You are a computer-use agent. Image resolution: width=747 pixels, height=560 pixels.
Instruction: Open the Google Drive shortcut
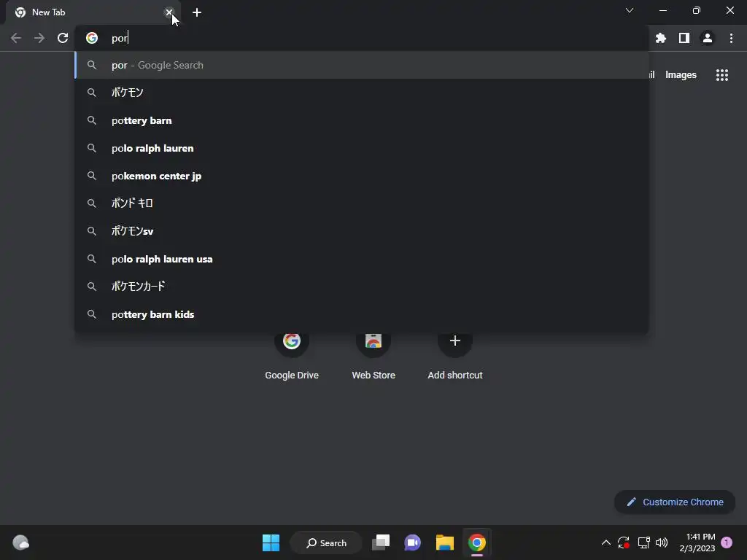click(292, 355)
